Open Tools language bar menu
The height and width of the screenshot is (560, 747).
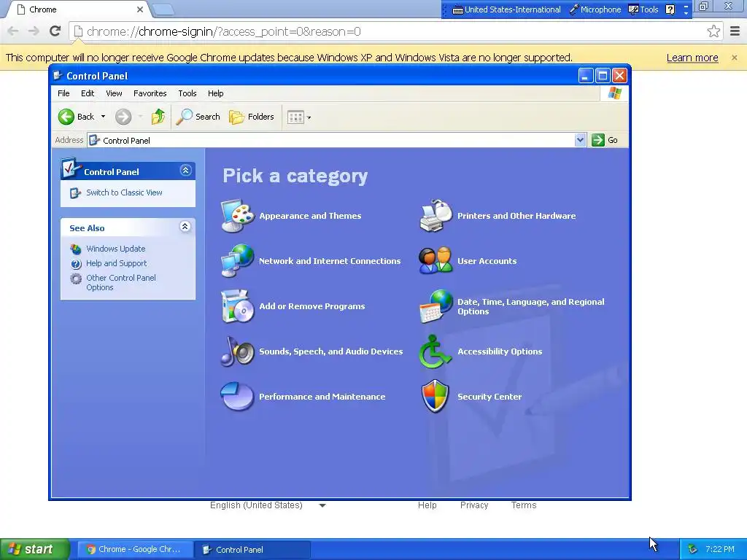click(643, 9)
